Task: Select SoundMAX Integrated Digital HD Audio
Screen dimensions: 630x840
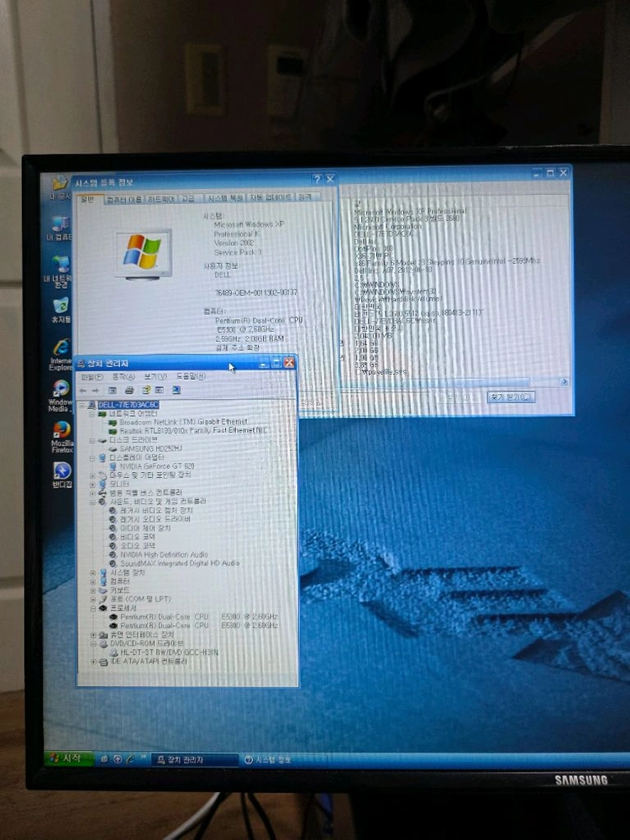Action: [x=180, y=563]
